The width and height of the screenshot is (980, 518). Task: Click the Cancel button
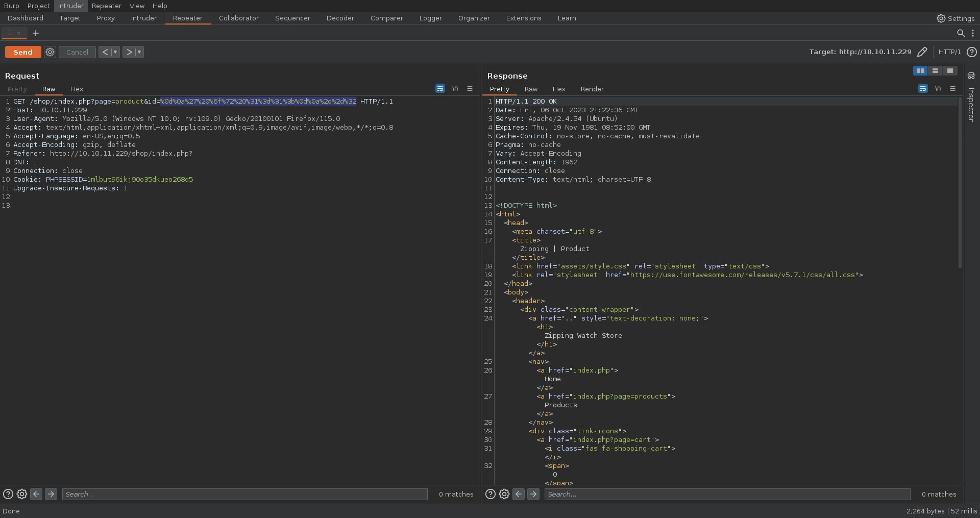[x=77, y=52]
